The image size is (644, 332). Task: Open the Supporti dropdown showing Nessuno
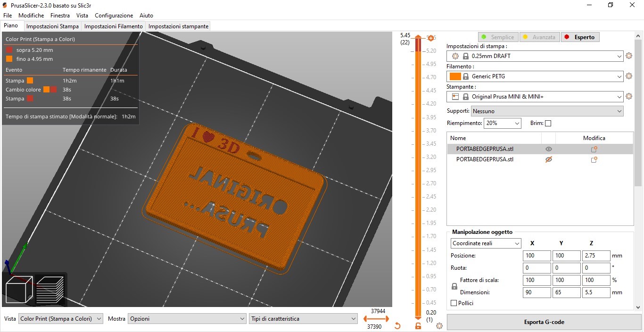pos(547,111)
